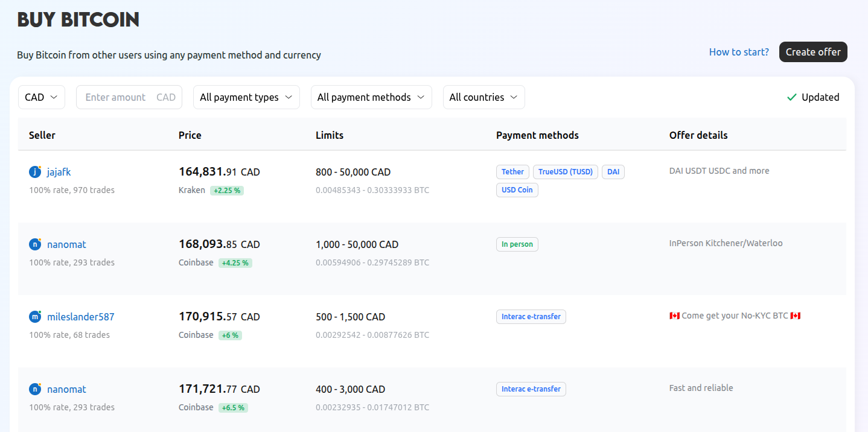The height and width of the screenshot is (432, 868).
Task: Expand the All countries dropdown
Action: [x=483, y=97]
